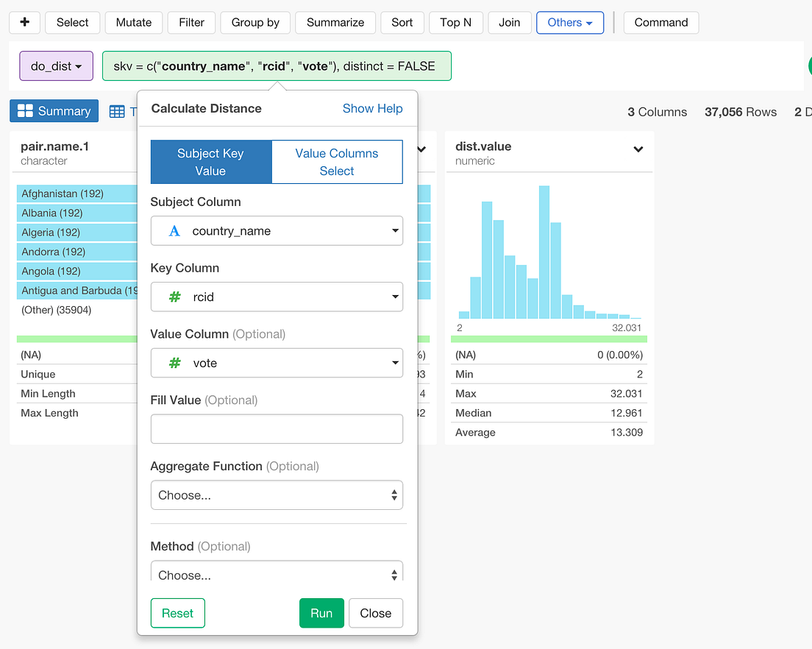
Task: Run the distance calculation
Action: [x=321, y=612]
